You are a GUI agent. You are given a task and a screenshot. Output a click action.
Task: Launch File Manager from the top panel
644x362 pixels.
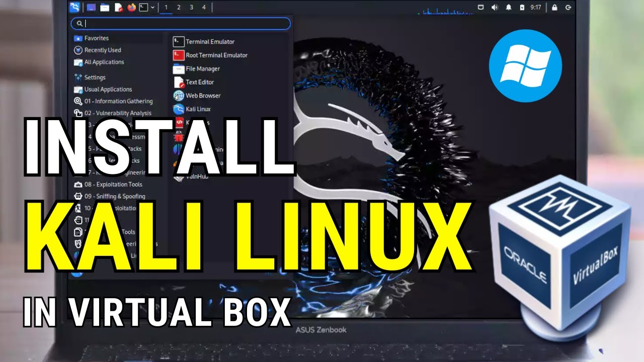pyautogui.click(x=105, y=7)
